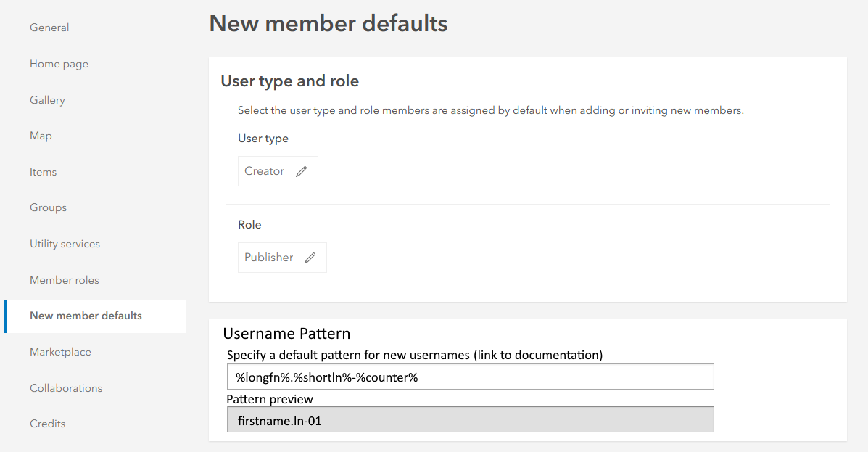Screen dimensions: 868x452
Task: Click the Creator user type button
Action: click(x=265, y=171)
